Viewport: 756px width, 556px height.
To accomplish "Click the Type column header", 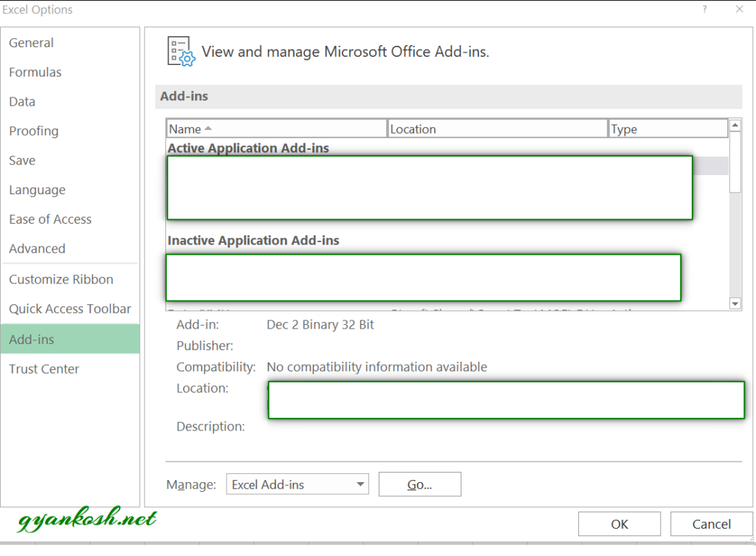I will click(624, 128).
